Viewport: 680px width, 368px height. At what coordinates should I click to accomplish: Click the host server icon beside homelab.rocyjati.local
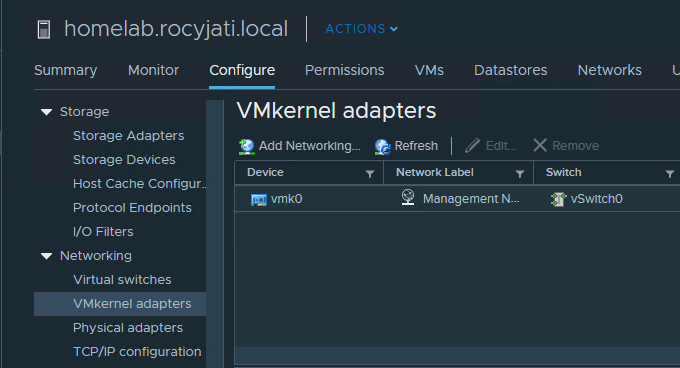[44, 29]
